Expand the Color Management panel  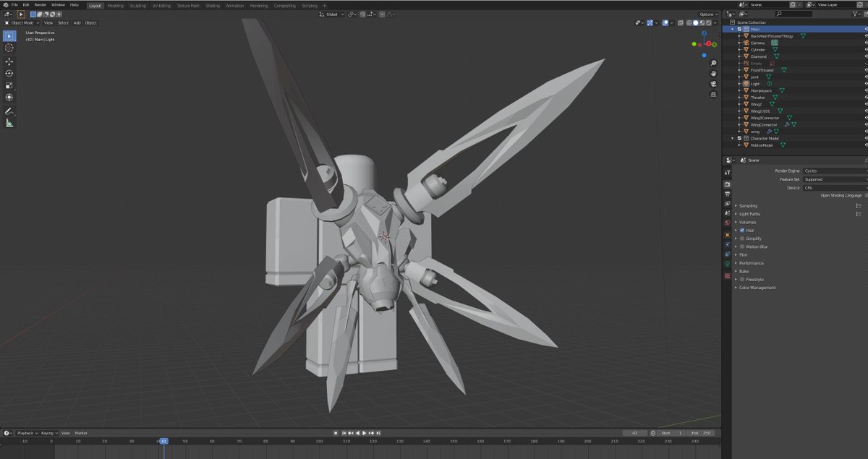(x=757, y=288)
